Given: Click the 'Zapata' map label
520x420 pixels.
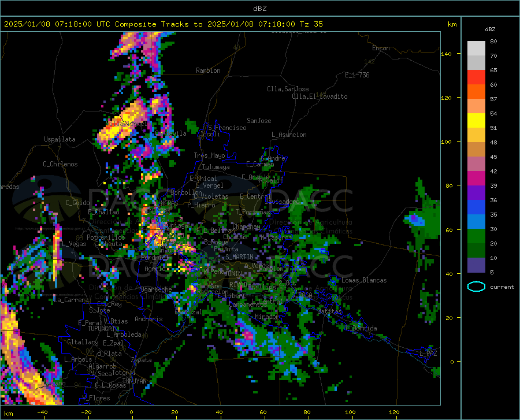Looking at the screenshot, I should click(x=142, y=360).
